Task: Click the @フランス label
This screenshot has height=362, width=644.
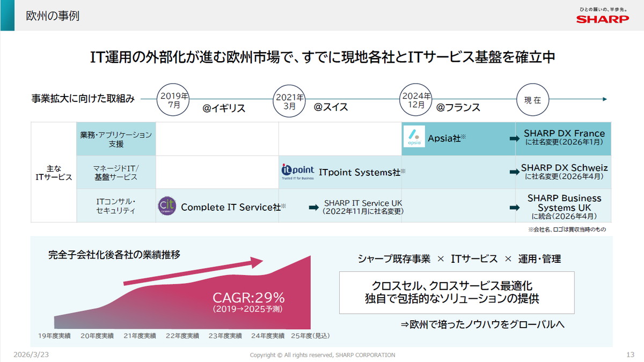Action: [458, 107]
